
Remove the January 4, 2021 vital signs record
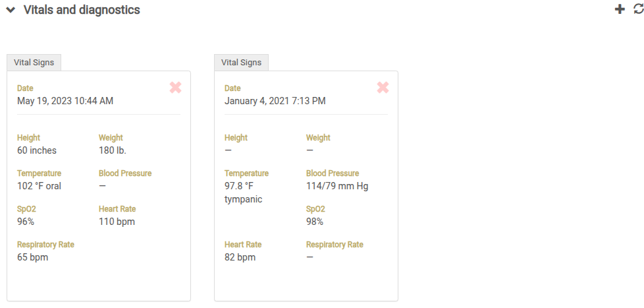[383, 88]
